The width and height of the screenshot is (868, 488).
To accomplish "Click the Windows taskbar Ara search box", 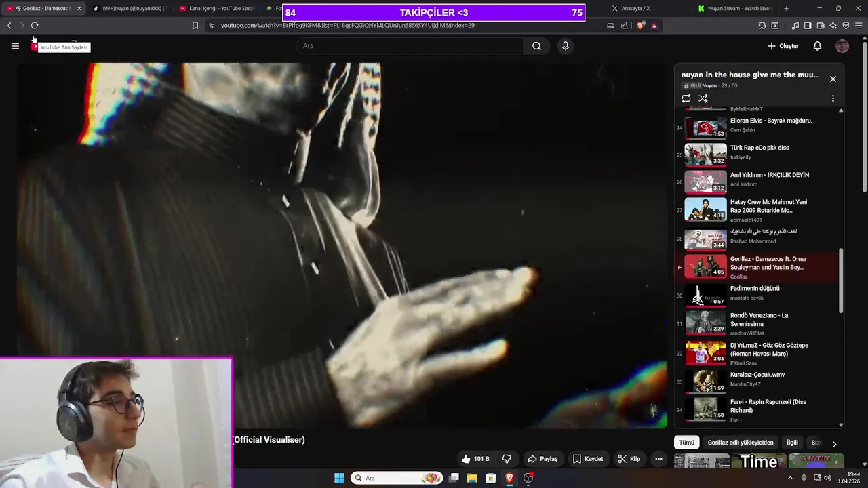I will 397,478.
